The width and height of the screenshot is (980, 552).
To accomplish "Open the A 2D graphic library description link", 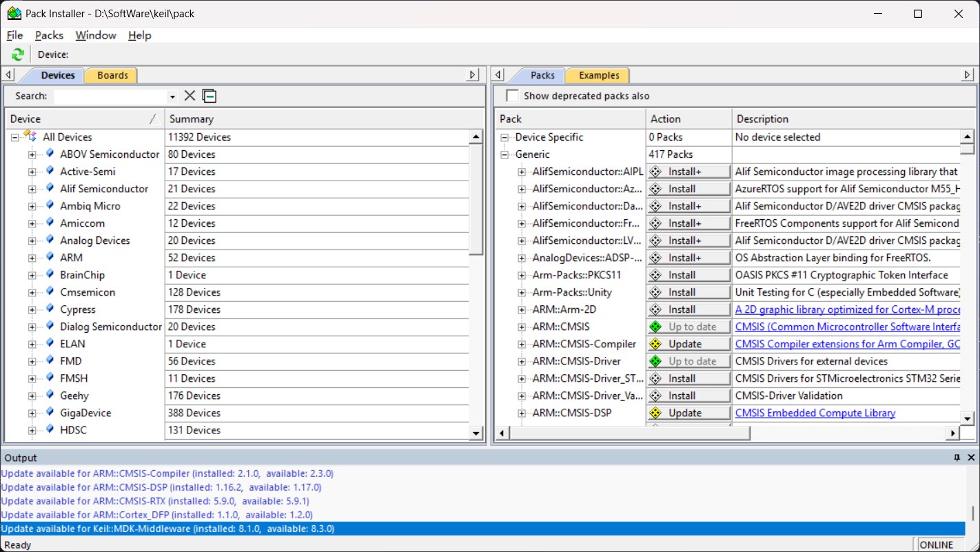I will pos(848,309).
